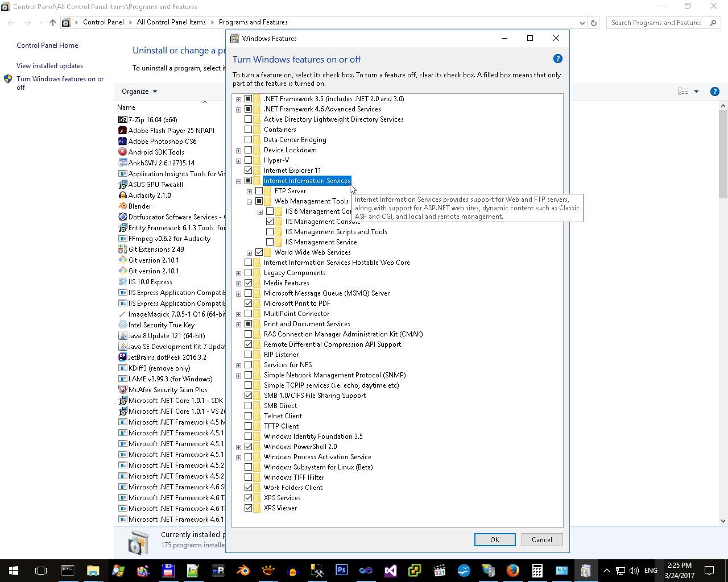Screen dimensions: 728x582
Task: Click the IIS 10.0 Express icon
Action: (x=122, y=281)
